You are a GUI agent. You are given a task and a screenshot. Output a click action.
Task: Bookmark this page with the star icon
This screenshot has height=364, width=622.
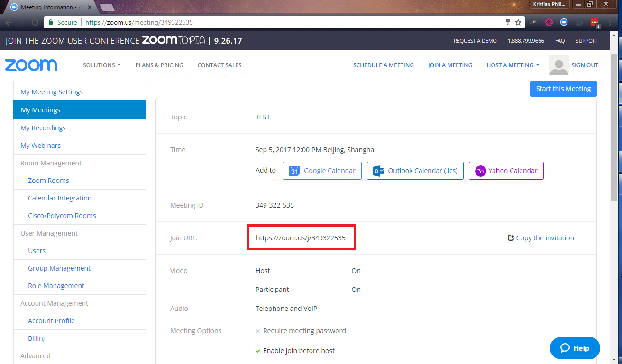518,22
